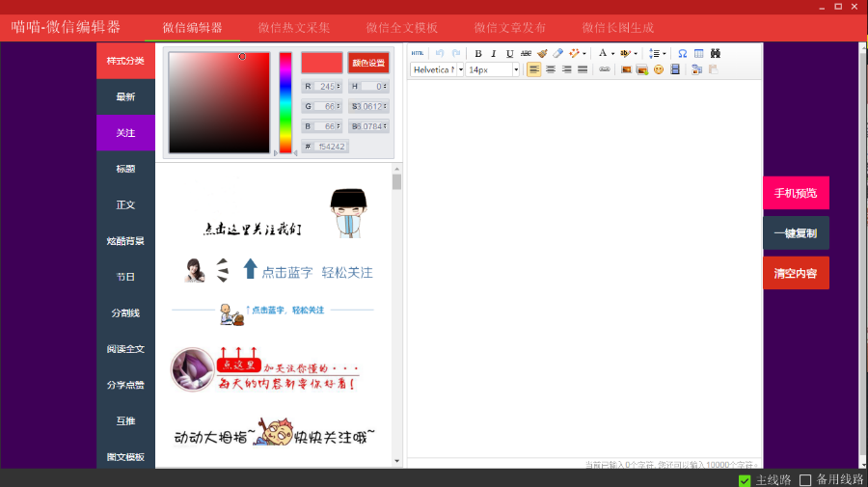Insert special character with Omega icon
The height and width of the screenshot is (487, 868).
(683, 54)
